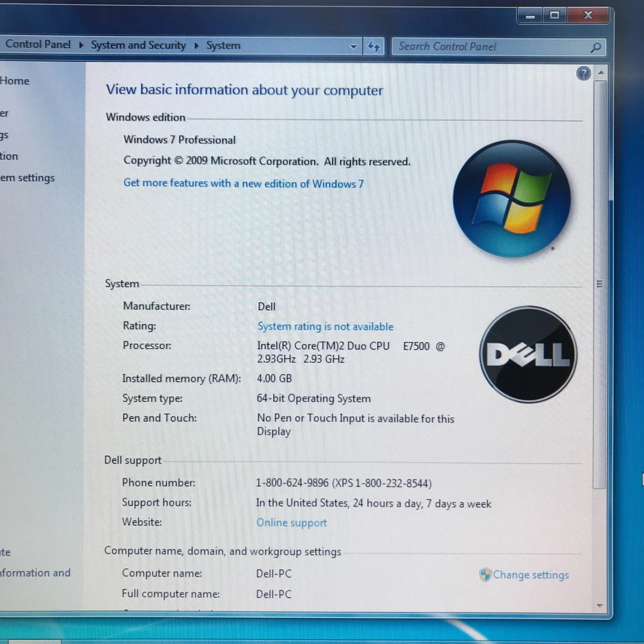
Task: Click the blue Help question mark icon
Action: coord(583,73)
